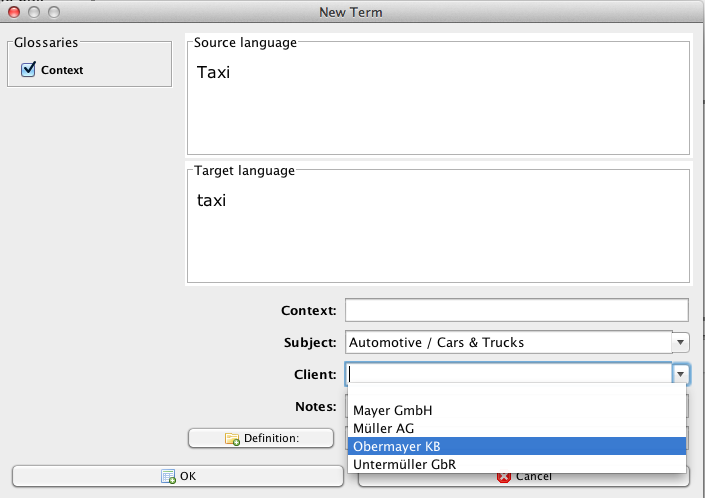Focus the Context input field
705x498 pixels.
pyautogui.click(x=516, y=310)
